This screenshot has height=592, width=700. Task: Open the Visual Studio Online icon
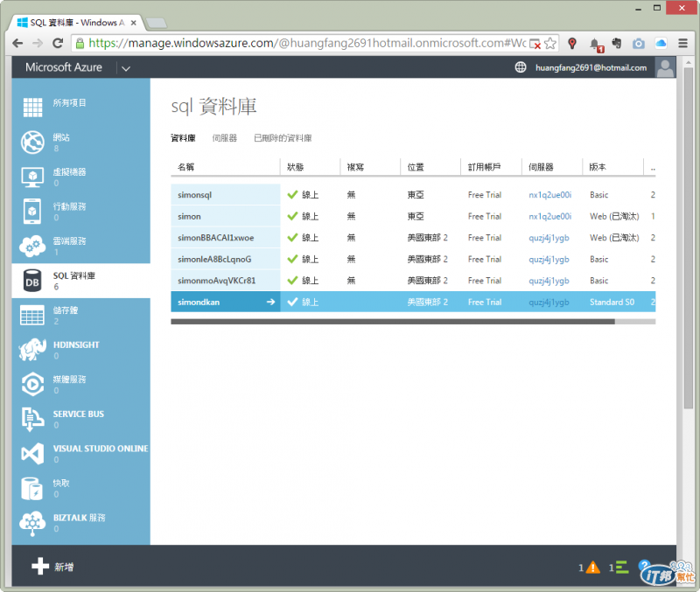click(x=32, y=454)
